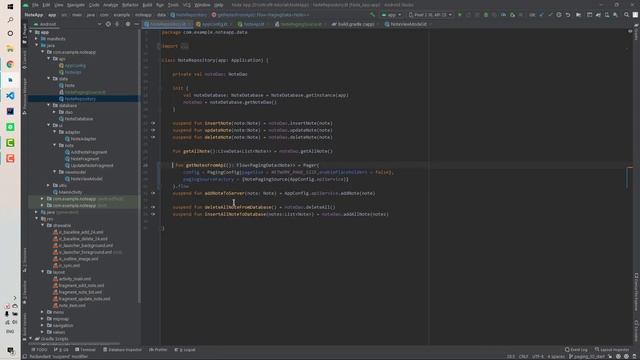Click the gutter marker beside deleteAllNoteFromDatabase
Viewport: 640px width, 360px height.
pos(153,207)
